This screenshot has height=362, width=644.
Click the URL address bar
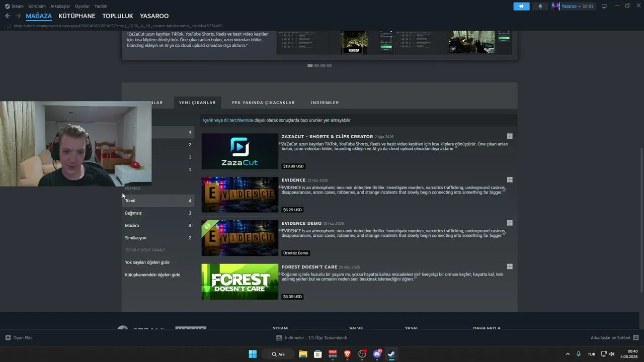[118, 26]
